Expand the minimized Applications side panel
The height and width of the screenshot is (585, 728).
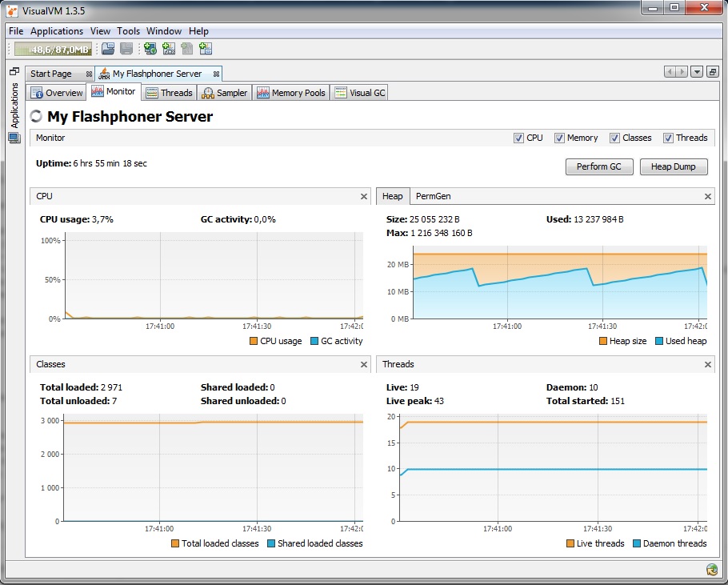[x=14, y=105]
